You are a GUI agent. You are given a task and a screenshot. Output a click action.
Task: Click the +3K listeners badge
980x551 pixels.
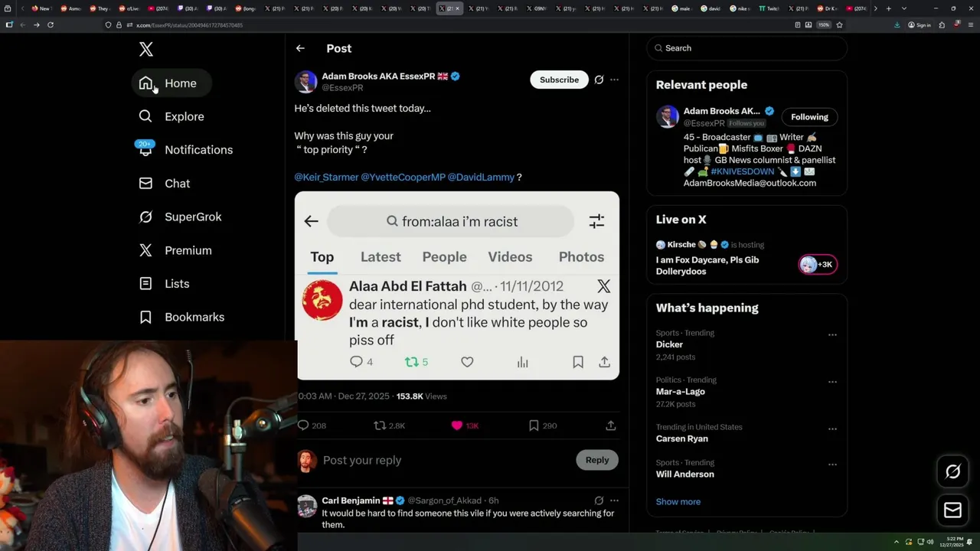818,265
